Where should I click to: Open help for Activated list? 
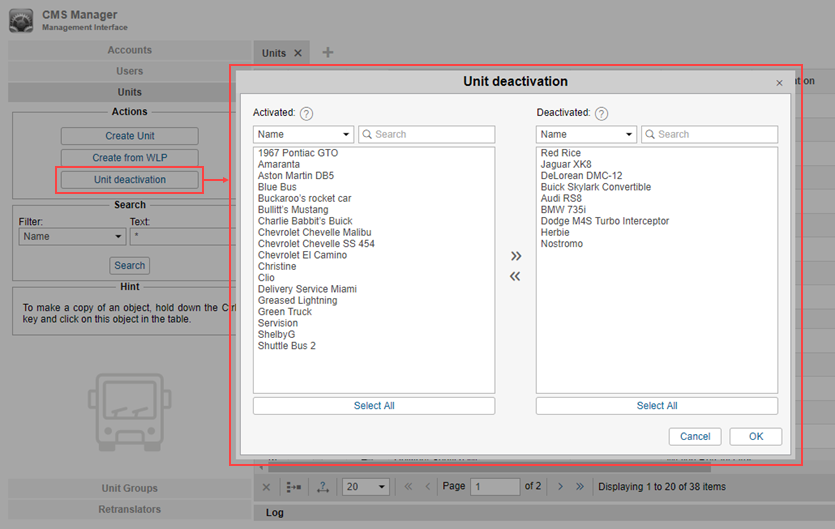(306, 113)
